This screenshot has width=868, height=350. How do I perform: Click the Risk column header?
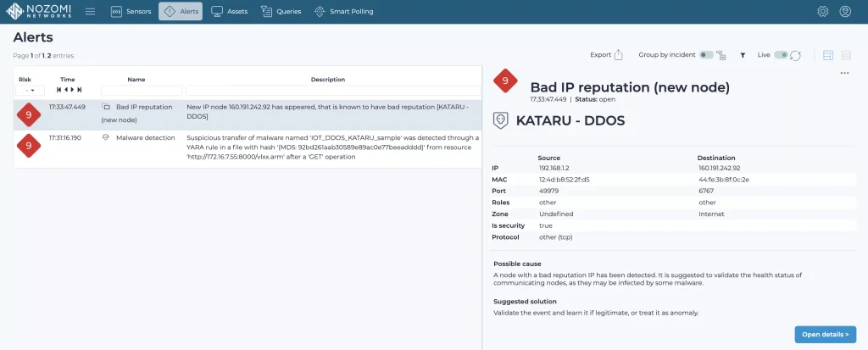point(25,79)
